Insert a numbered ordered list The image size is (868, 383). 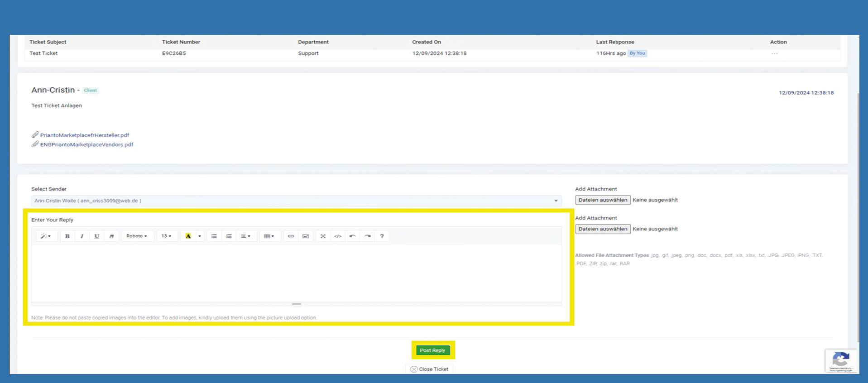click(229, 236)
